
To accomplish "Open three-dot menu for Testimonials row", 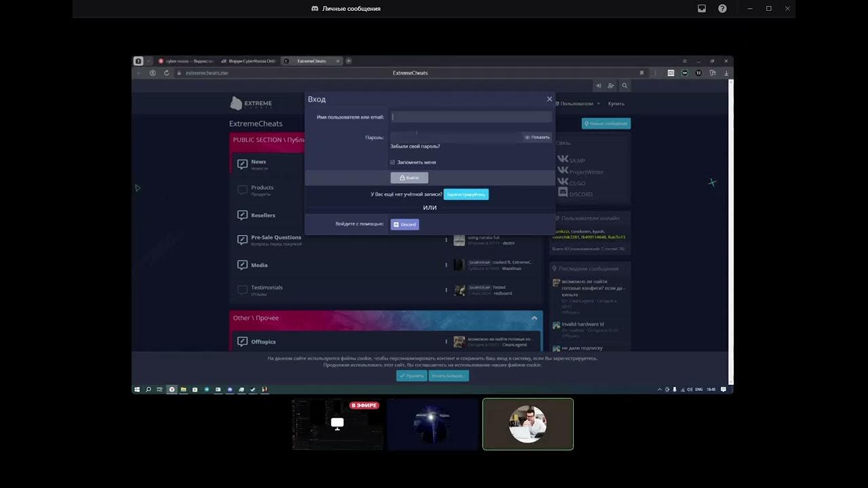I will 446,290.
